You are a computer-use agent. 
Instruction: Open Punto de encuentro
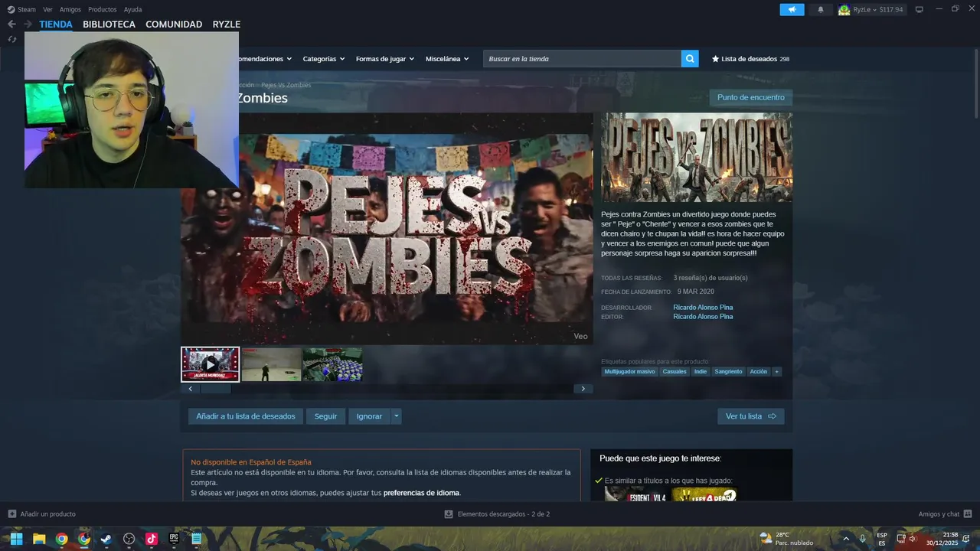tap(751, 97)
